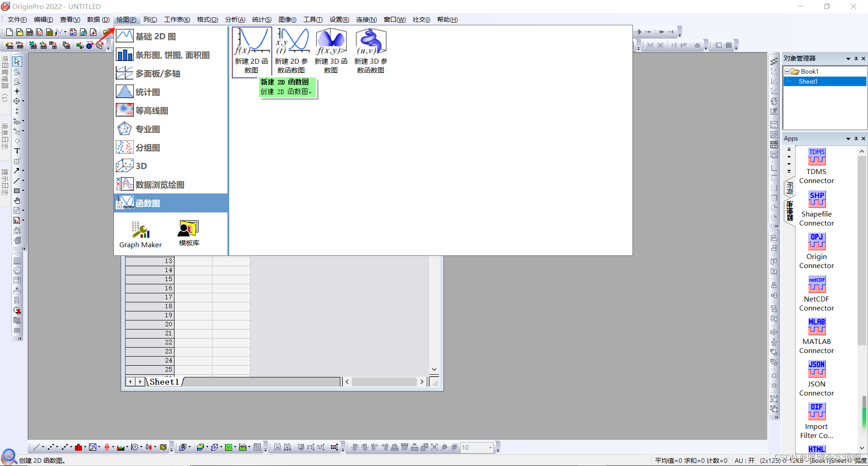Click the New Matrix toolbar icon
The width and height of the screenshot is (868, 466).
pos(49,32)
